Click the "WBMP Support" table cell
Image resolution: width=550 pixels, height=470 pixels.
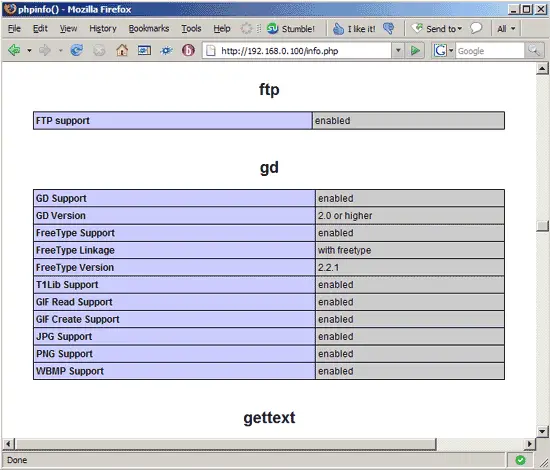174,371
